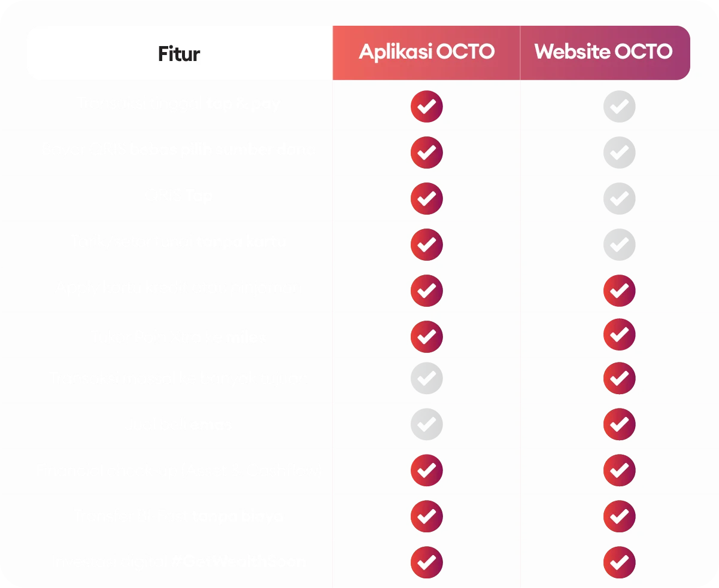Image resolution: width=719 pixels, height=588 pixels.
Task: Click the Fitur header cell
Action: point(179,54)
